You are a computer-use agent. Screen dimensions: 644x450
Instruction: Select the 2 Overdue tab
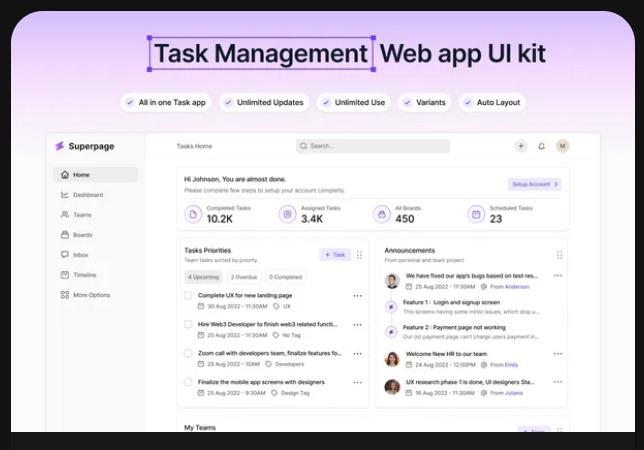coord(244,277)
